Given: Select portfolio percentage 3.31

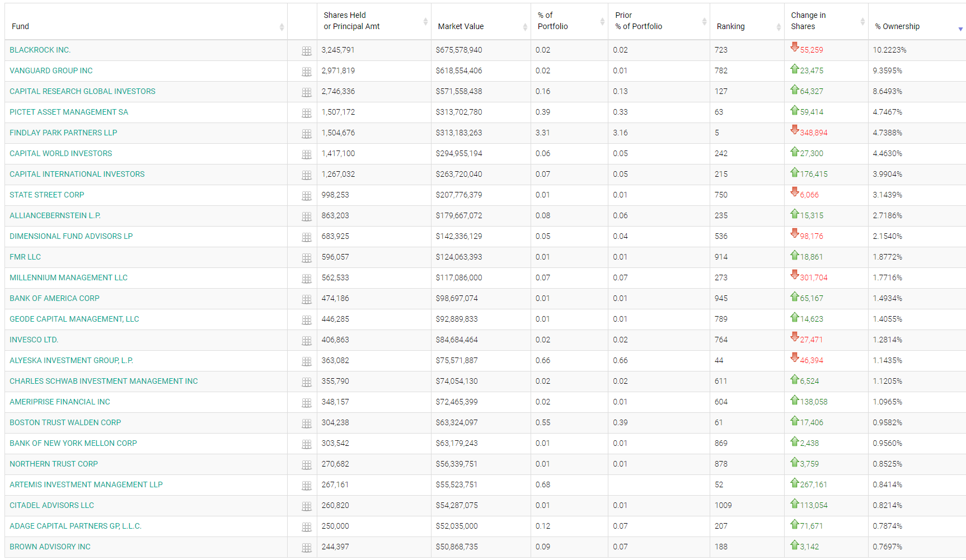Looking at the screenshot, I should click(542, 133).
